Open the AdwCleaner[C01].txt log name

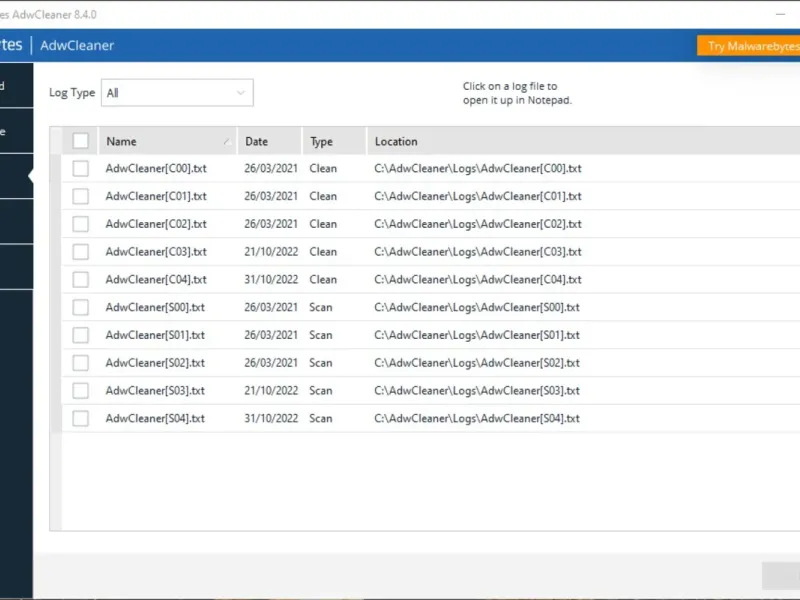(x=156, y=196)
